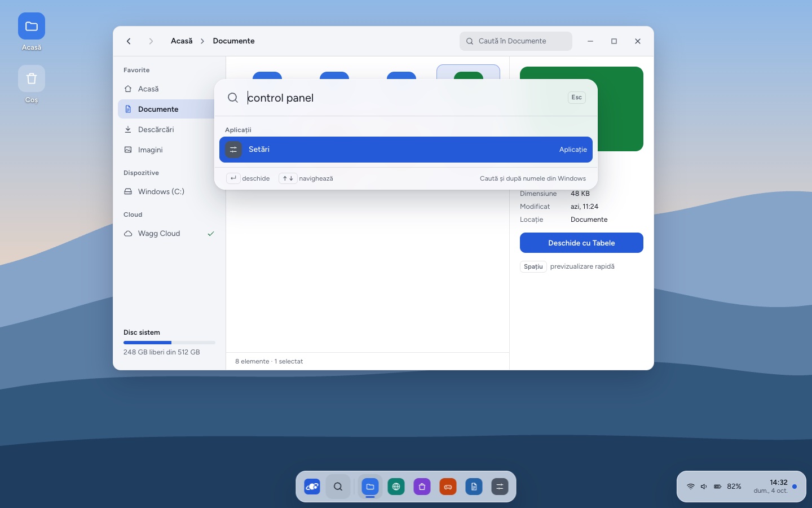Click the Wi-Fi icon in system tray

pos(690,487)
